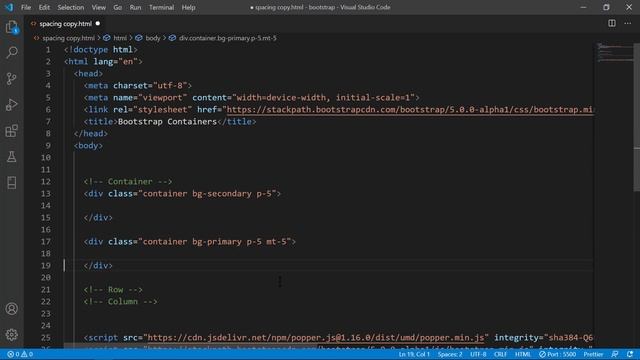Click the feedback icon in status bar
640x360 pixels.
click(615, 354)
